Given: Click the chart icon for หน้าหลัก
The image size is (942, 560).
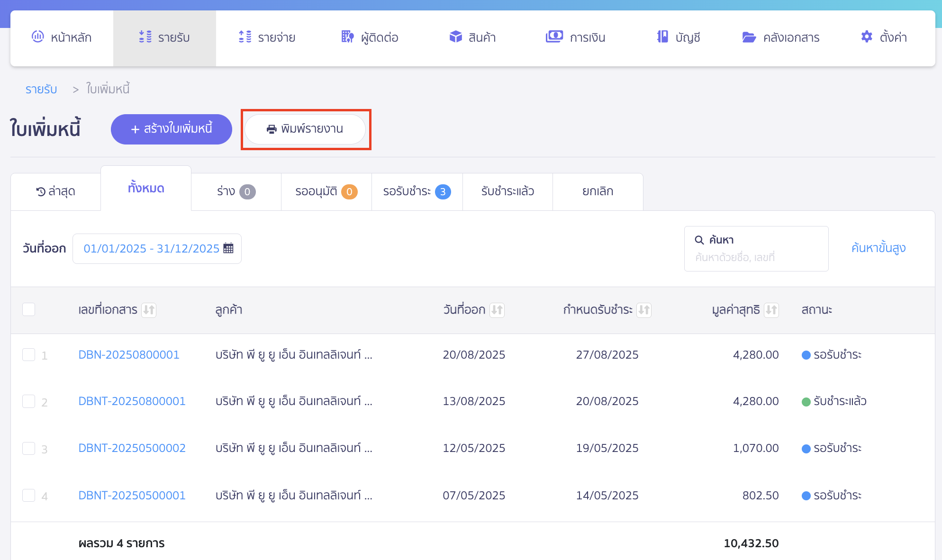Looking at the screenshot, I should point(38,37).
